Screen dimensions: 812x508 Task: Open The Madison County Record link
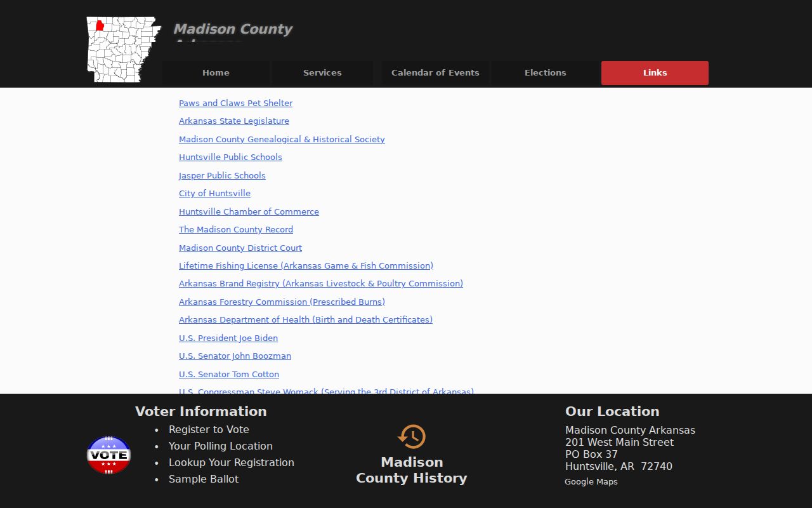click(236, 230)
